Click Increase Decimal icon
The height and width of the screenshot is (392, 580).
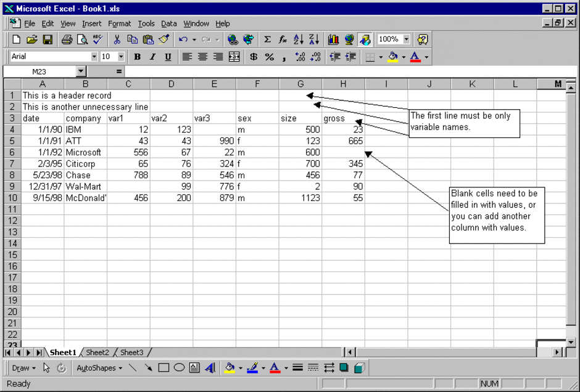pyautogui.click(x=300, y=57)
